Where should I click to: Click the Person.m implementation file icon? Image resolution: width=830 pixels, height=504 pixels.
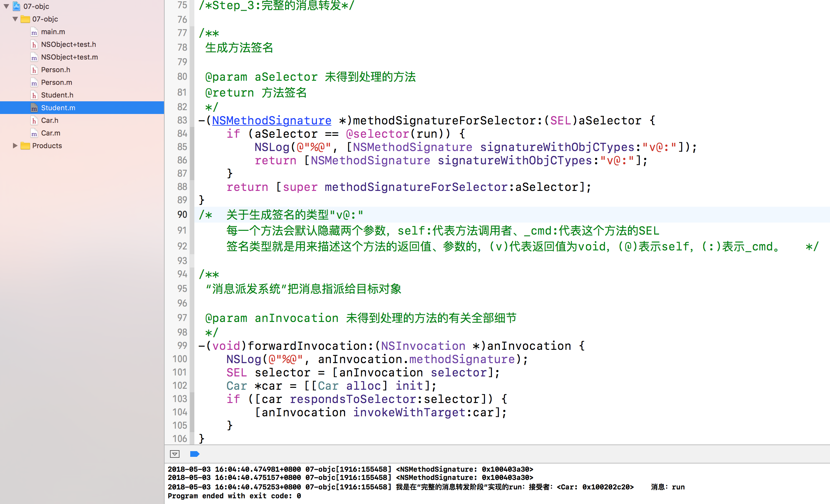34,83
